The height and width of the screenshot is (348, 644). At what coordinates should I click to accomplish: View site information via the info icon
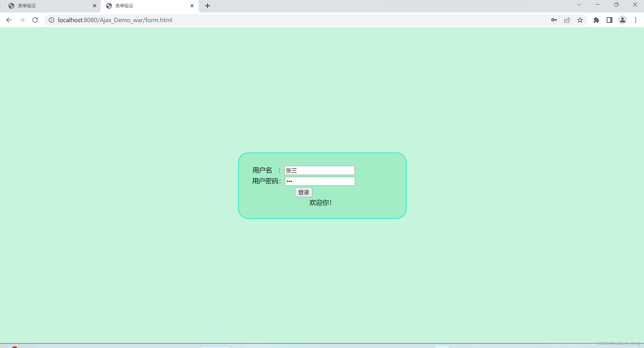pos(51,20)
